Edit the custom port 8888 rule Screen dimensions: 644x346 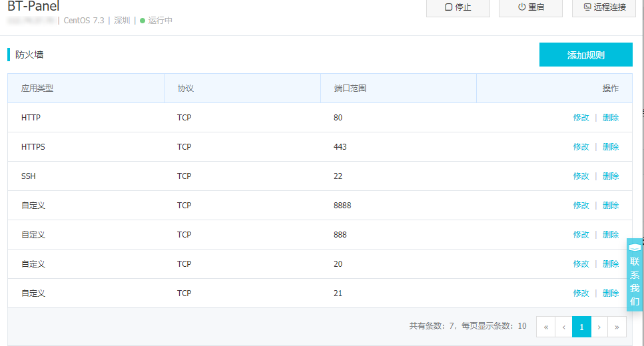click(x=581, y=206)
